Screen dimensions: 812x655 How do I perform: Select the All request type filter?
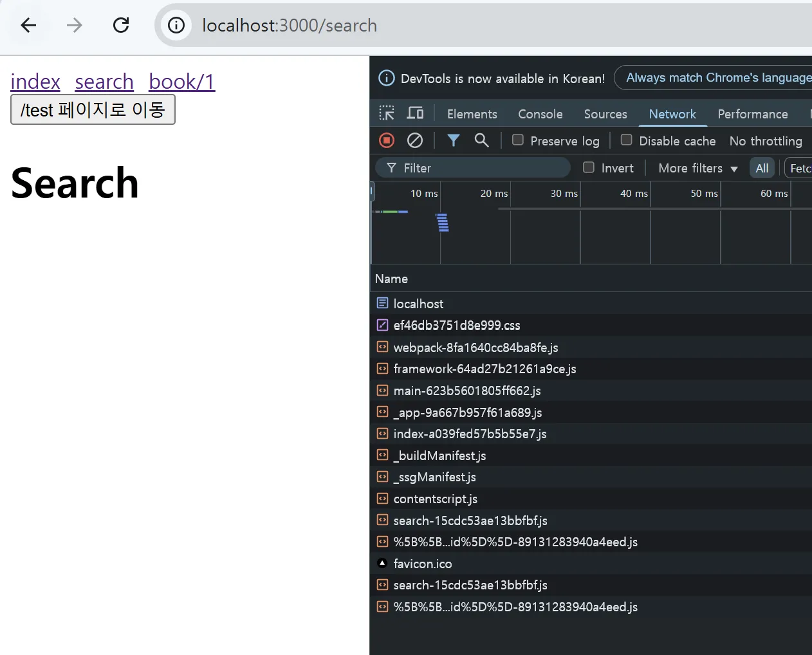(762, 168)
